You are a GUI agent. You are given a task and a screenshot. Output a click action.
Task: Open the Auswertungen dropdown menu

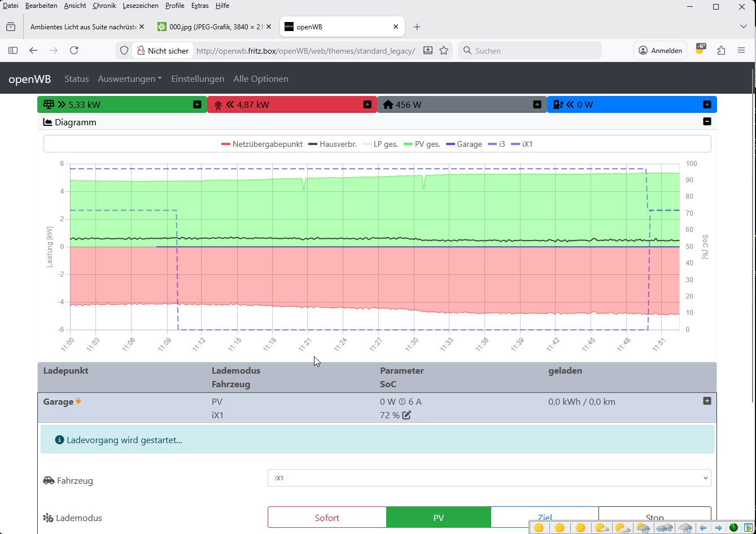(x=129, y=79)
